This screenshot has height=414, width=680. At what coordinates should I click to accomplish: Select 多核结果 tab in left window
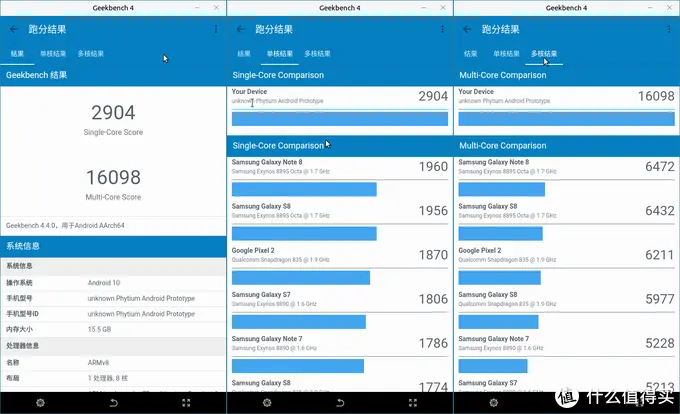91,54
